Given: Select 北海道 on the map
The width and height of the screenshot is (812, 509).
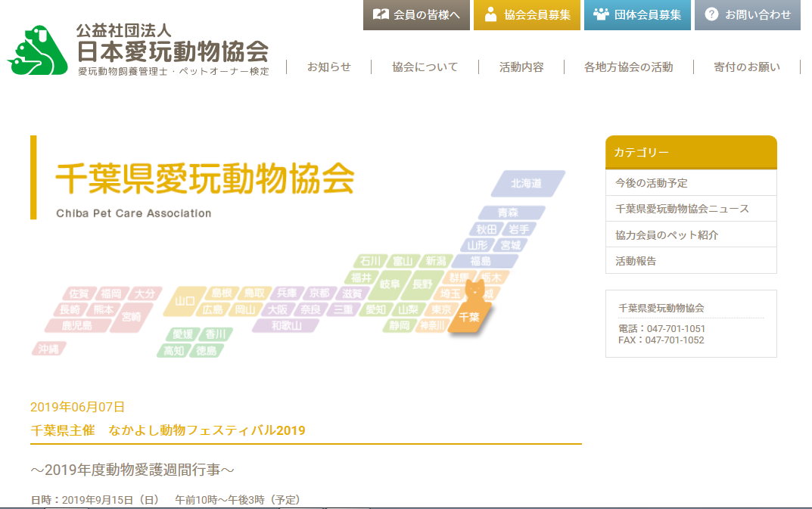Looking at the screenshot, I should click(527, 183).
